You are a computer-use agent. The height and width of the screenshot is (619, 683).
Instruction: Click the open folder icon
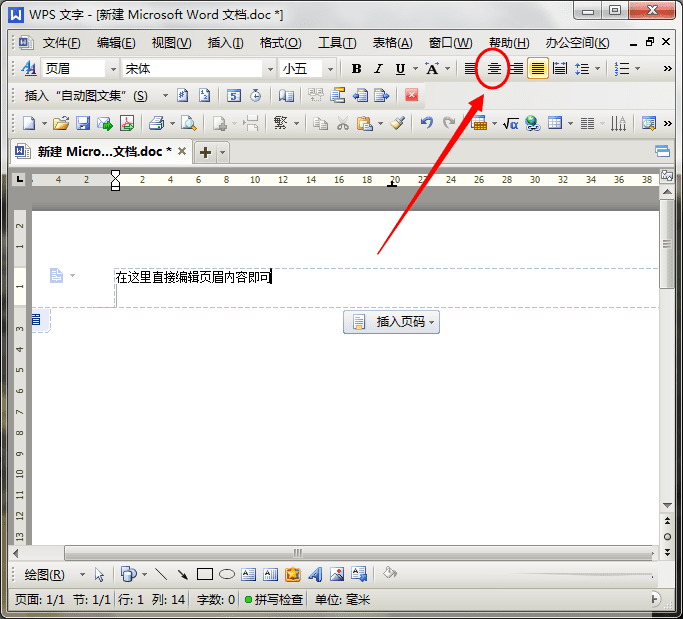(x=61, y=124)
